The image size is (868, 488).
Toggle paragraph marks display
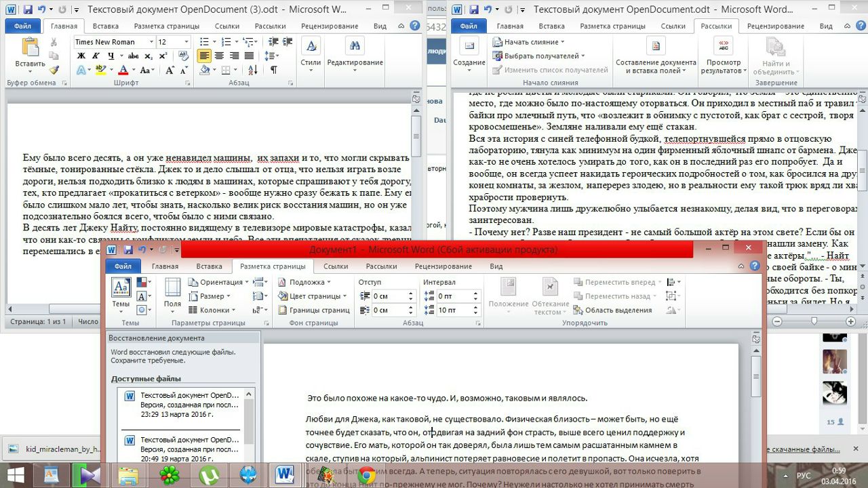coord(274,70)
